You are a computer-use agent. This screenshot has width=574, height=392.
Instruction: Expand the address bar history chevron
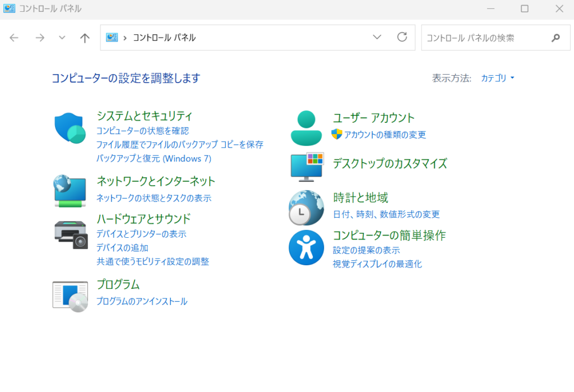377,38
